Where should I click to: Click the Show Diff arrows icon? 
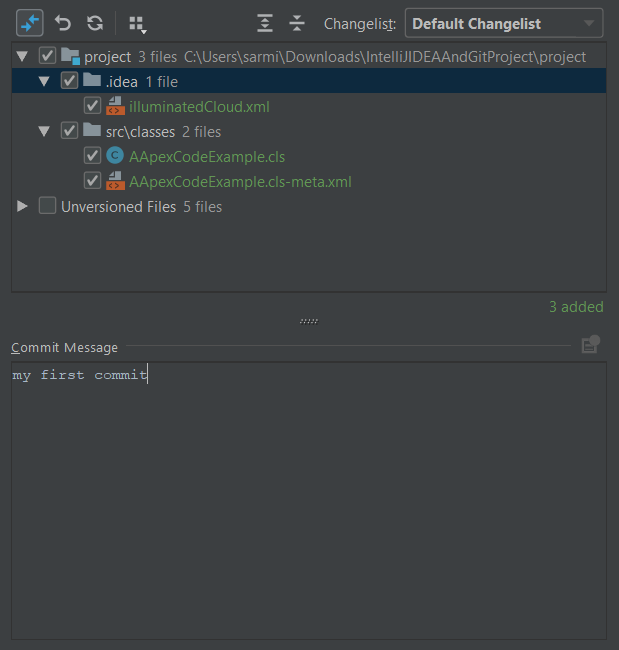[x=30, y=23]
